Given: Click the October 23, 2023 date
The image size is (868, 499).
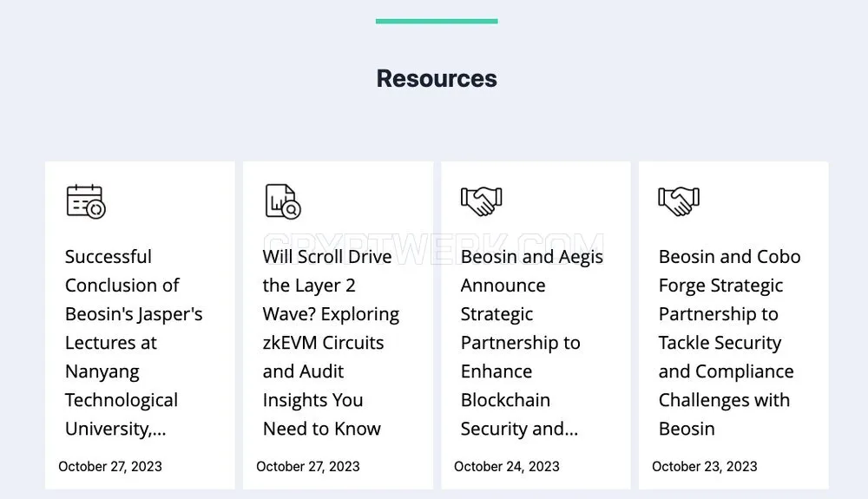Looking at the screenshot, I should point(704,466).
